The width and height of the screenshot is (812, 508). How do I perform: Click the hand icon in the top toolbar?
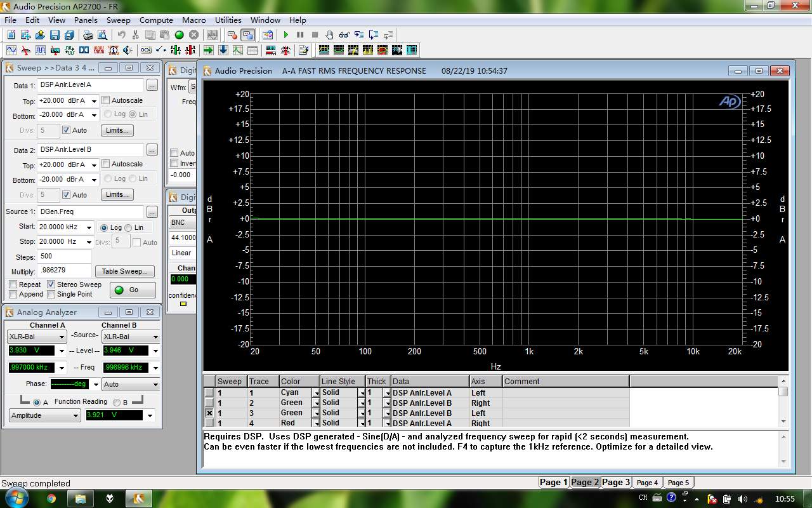329,35
